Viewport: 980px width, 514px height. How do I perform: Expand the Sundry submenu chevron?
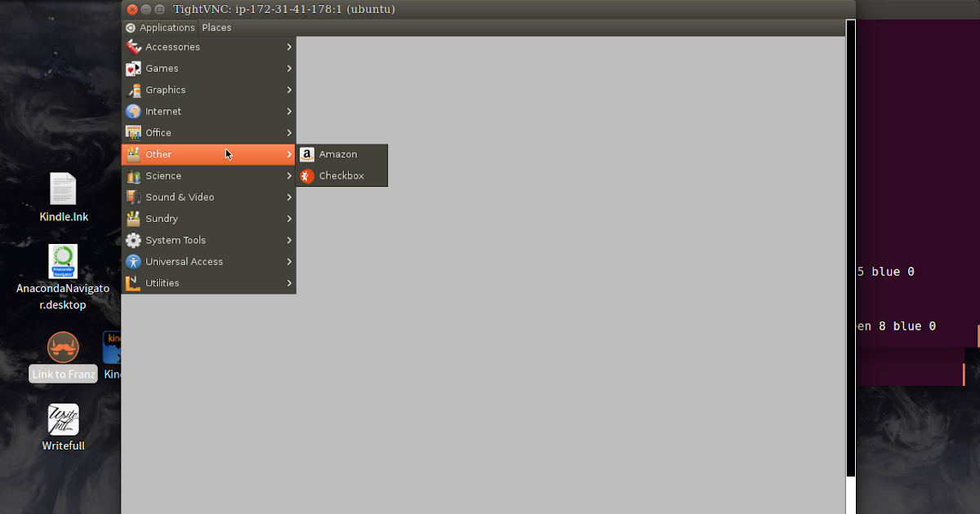click(x=290, y=218)
